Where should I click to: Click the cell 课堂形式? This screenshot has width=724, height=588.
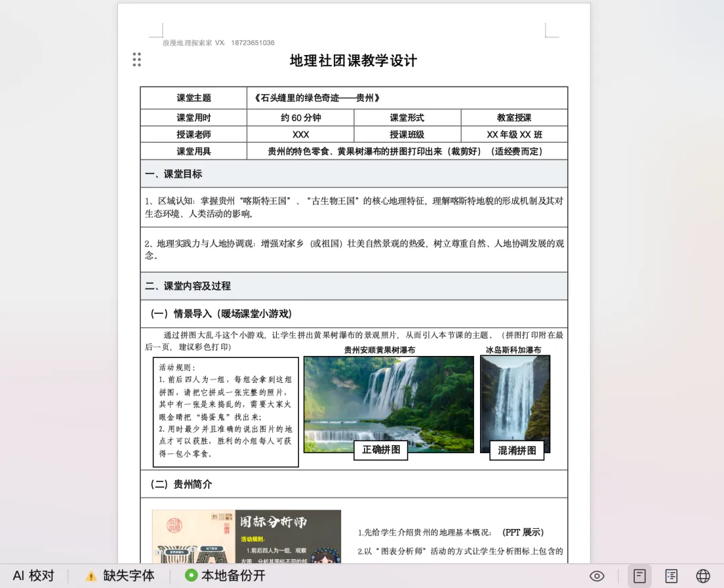pos(408,117)
